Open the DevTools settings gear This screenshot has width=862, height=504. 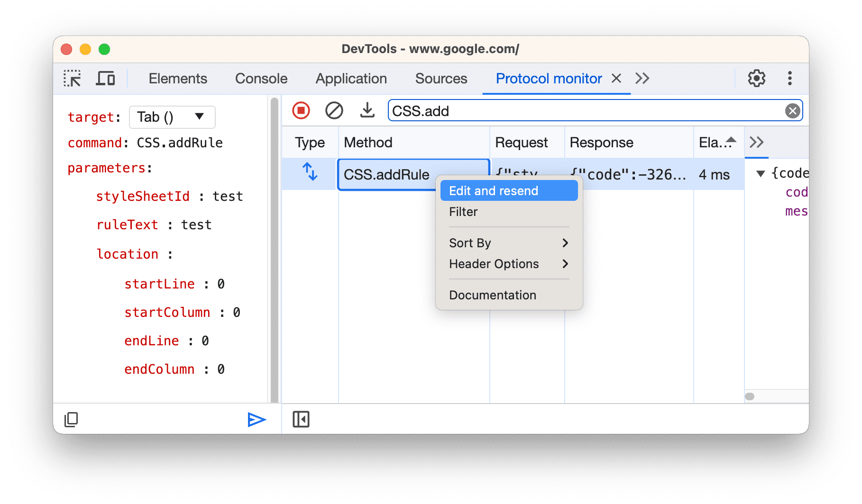coord(756,78)
